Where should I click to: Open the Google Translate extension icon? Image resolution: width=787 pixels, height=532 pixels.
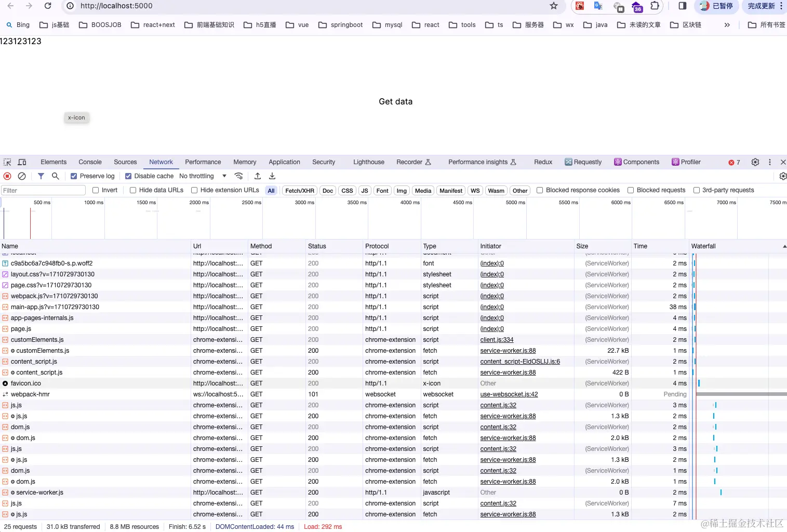598,6
